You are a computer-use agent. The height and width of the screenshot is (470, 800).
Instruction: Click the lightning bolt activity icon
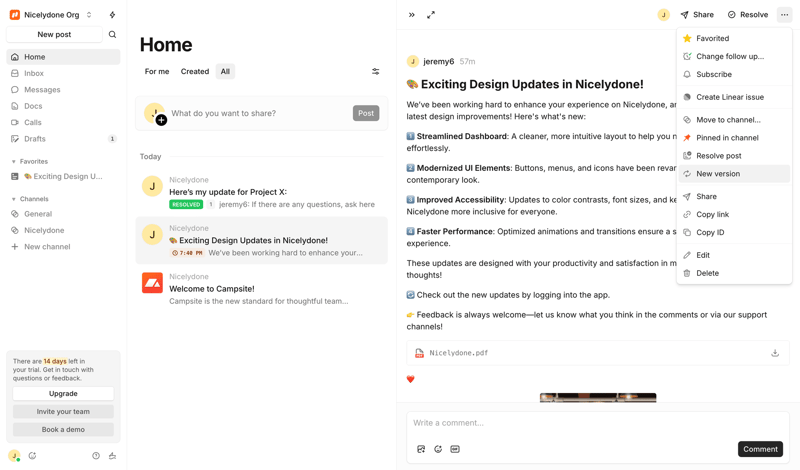click(112, 15)
